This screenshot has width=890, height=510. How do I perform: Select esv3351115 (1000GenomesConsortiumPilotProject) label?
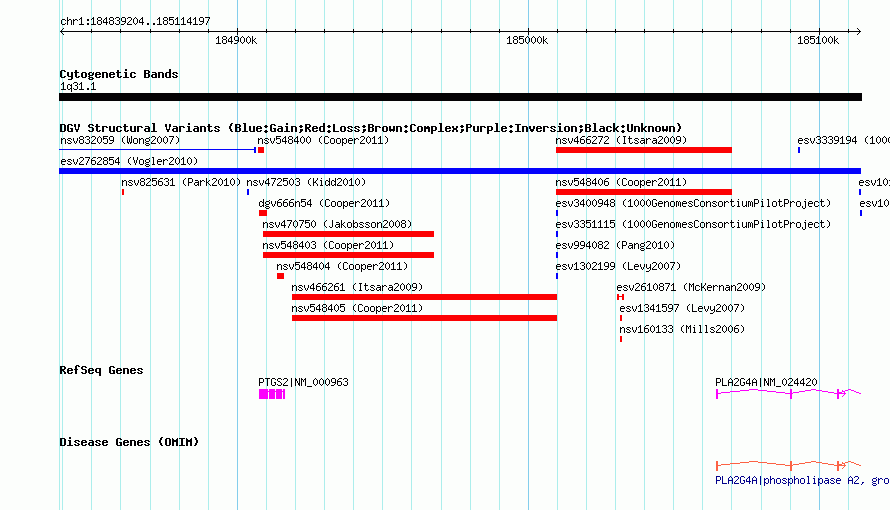point(693,224)
